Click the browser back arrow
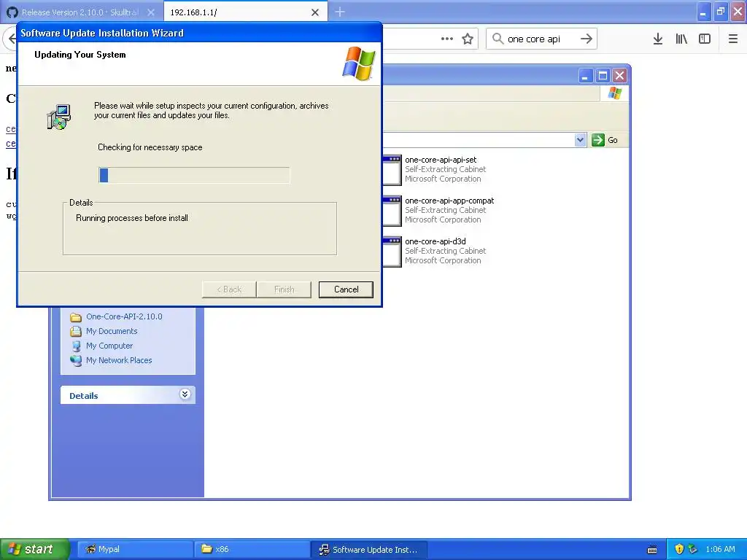The image size is (747, 560). (12, 39)
